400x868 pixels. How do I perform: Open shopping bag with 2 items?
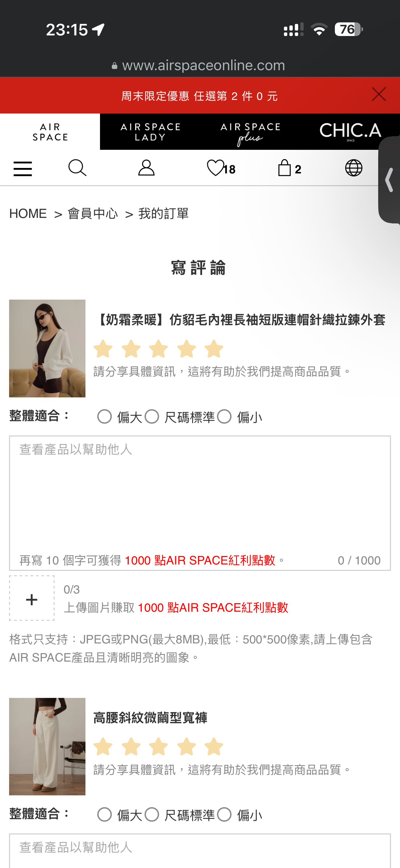[x=289, y=168]
